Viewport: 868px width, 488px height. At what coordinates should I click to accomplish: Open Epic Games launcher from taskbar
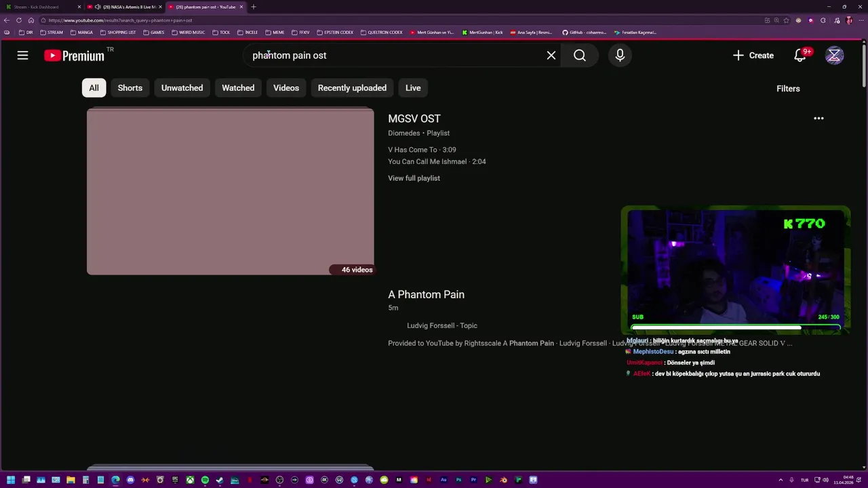[175, 480]
